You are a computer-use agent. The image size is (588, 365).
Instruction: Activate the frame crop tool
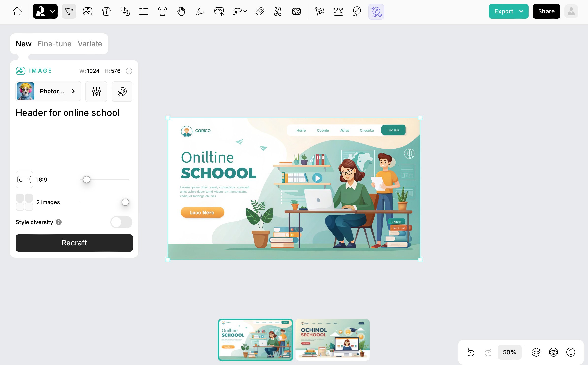[144, 11]
